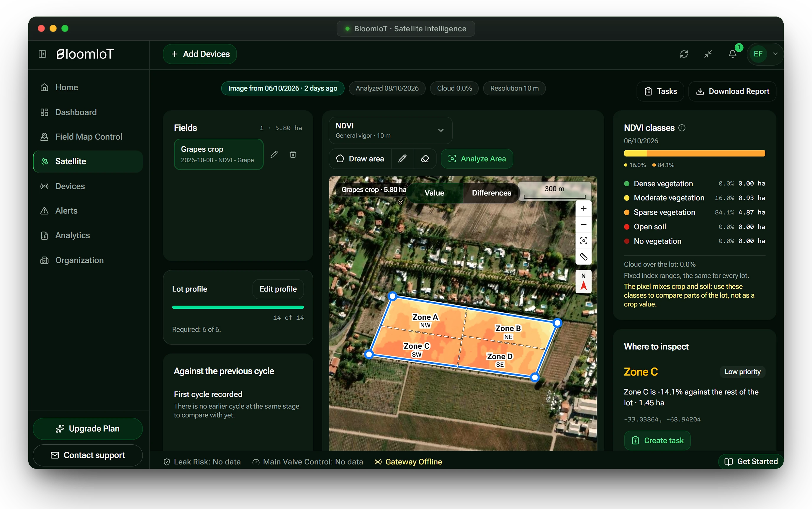The height and width of the screenshot is (509, 812).
Task: Select the Satellite menu item
Action: [x=88, y=161]
